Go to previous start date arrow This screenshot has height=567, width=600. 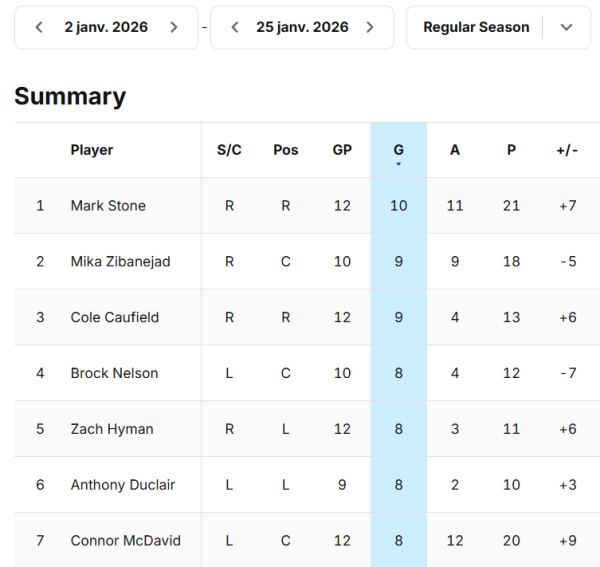tap(39, 27)
